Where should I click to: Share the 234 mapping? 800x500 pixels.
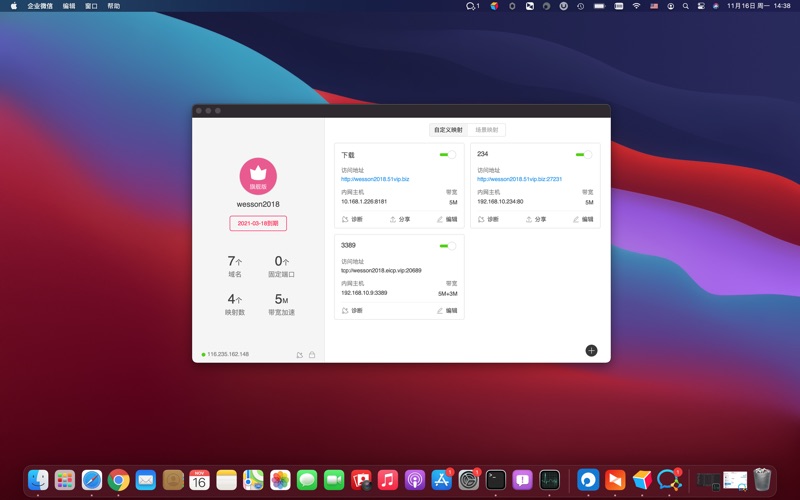coord(536,219)
